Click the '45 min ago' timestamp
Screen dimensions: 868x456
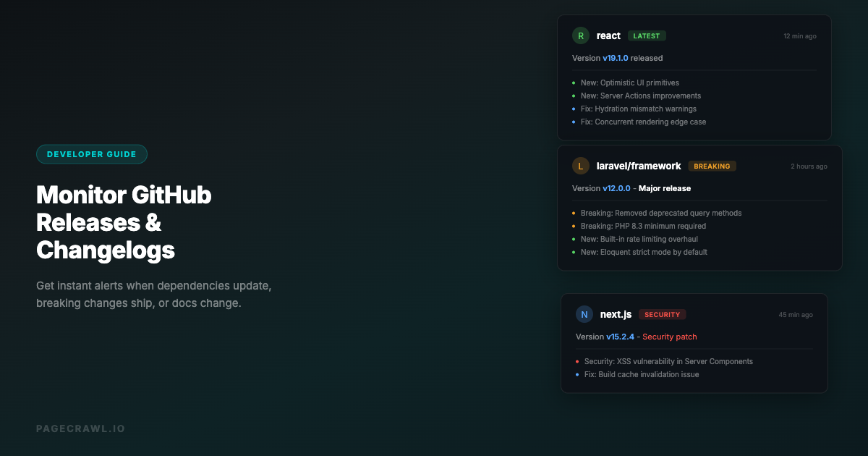(796, 314)
